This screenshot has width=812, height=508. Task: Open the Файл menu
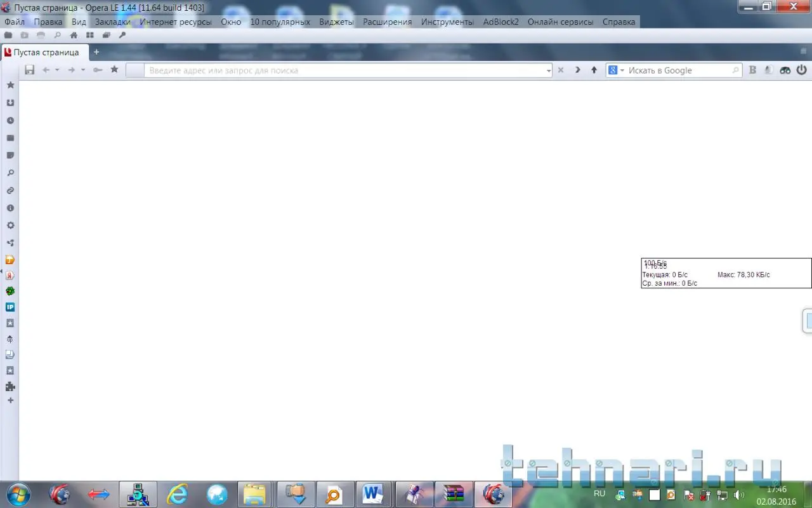pyautogui.click(x=15, y=22)
